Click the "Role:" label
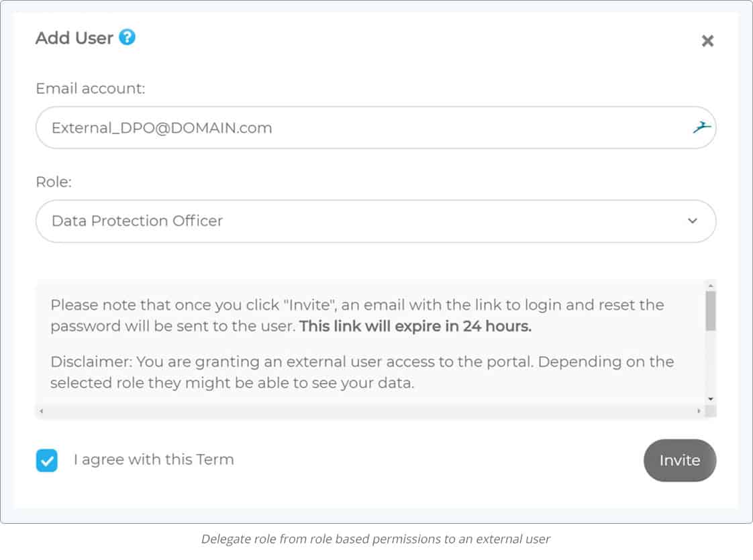The image size is (753, 560). 54,182
